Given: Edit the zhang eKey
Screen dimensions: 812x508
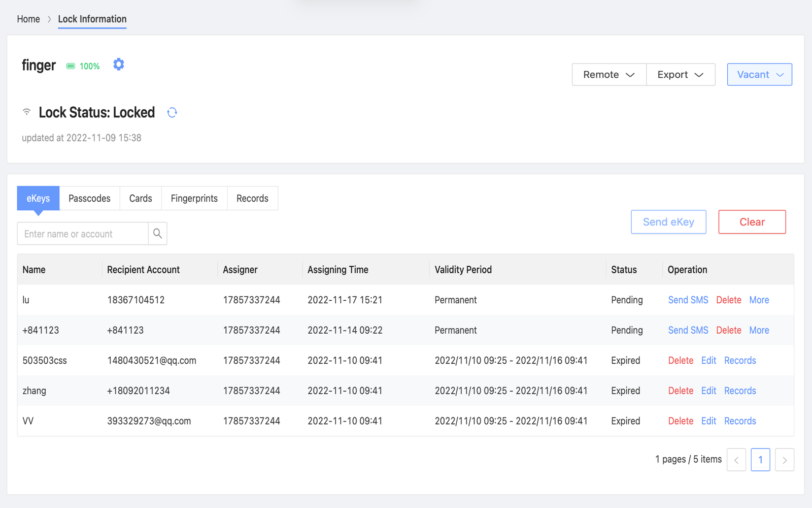Looking at the screenshot, I should (x=708, y=391).
